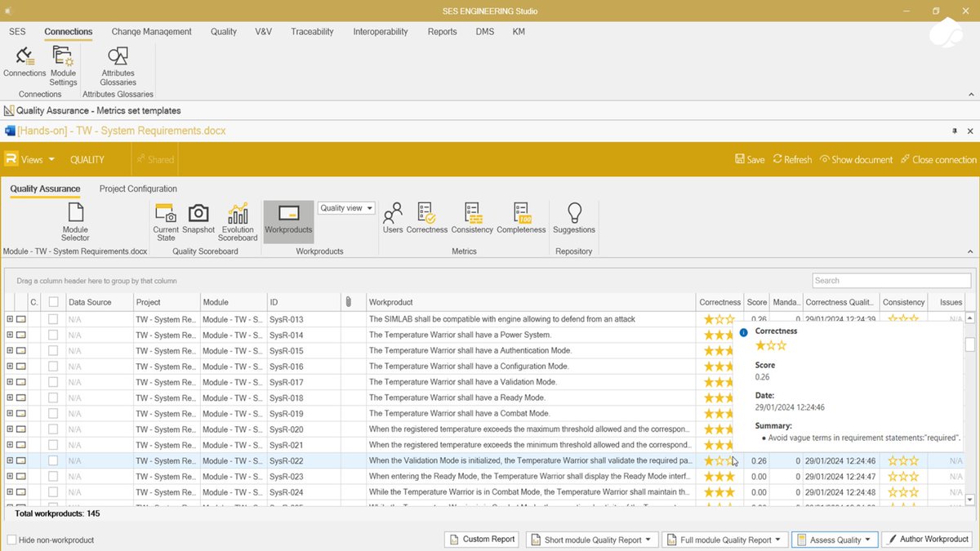Tick the checkbox for SysR-019 row
The width and height of the screenshot is (980, 551).
[x=53, y=413]
